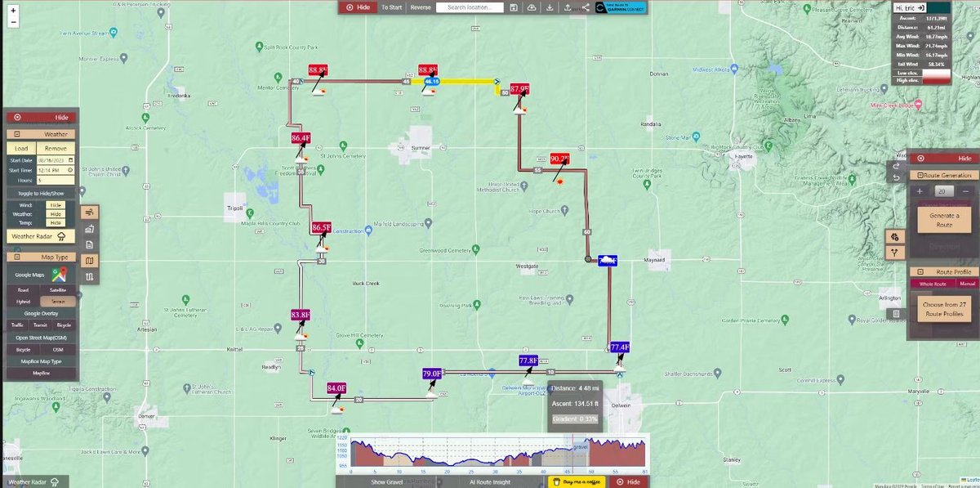The width and height of the screenshot is (980, 488).
Task: Open the cloud upload icon in top toolbar
Action: click(x=532, y=7)
